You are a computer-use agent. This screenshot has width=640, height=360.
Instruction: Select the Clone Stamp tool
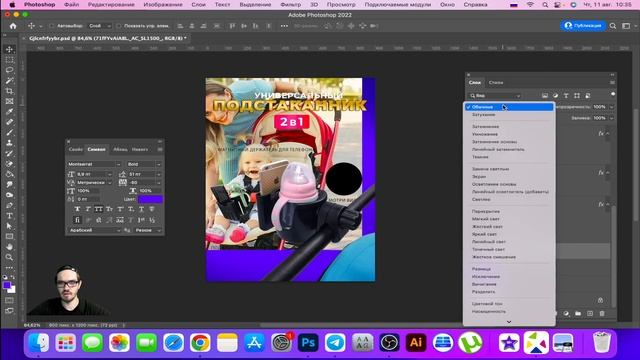coord(9,143)
